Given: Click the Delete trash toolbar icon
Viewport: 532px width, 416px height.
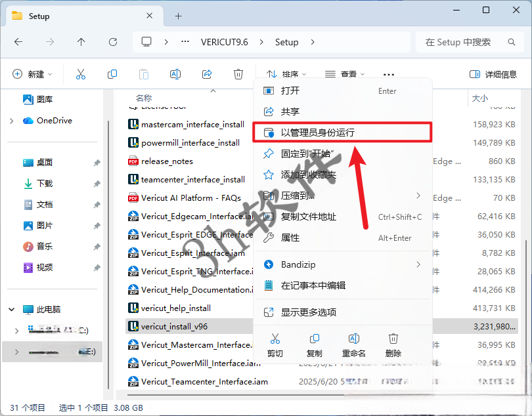Looking at the screenshot, I should tap(238, 74).
